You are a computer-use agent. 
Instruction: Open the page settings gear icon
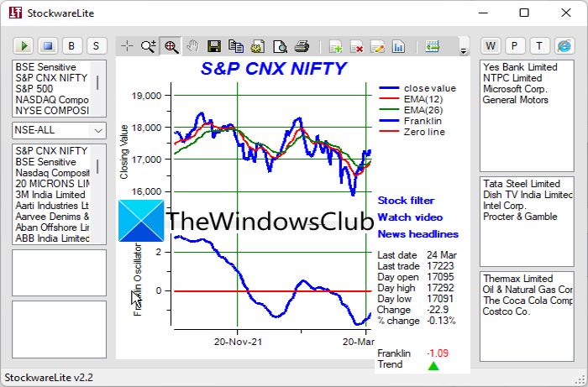[258, 46]
